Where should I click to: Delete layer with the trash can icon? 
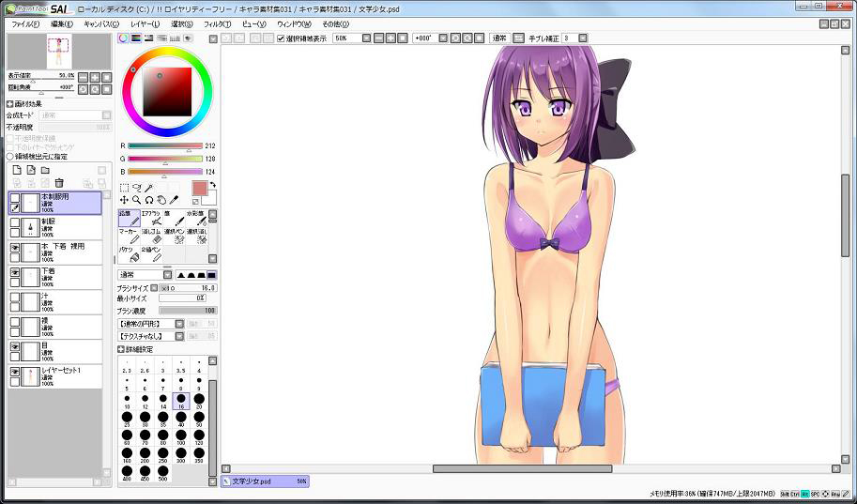click(59, 182)
